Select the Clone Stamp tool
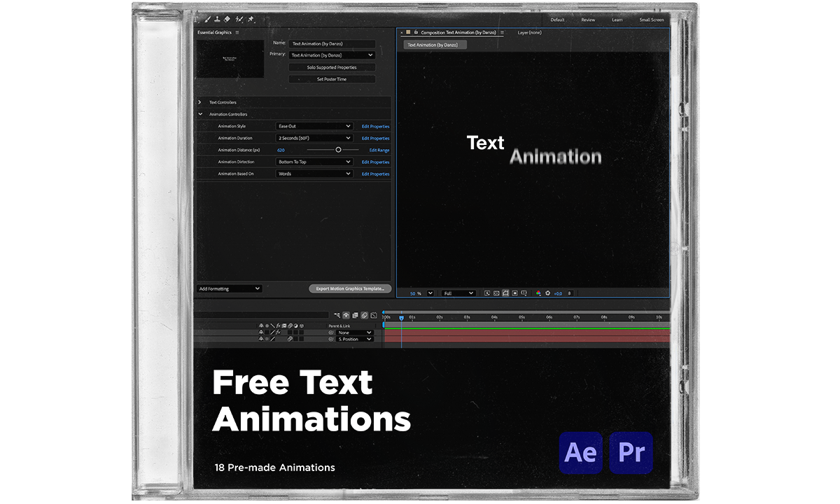Viewport: 840px width, 504px height. (217, 20)
